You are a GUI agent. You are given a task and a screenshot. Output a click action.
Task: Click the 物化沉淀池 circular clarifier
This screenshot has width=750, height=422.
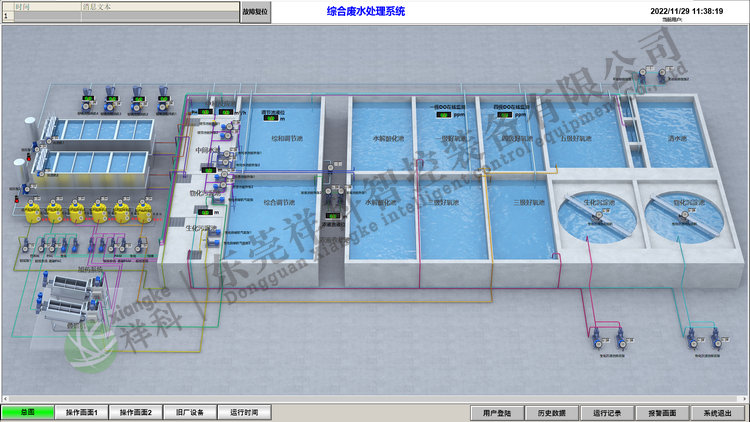(x=680, y=215)
